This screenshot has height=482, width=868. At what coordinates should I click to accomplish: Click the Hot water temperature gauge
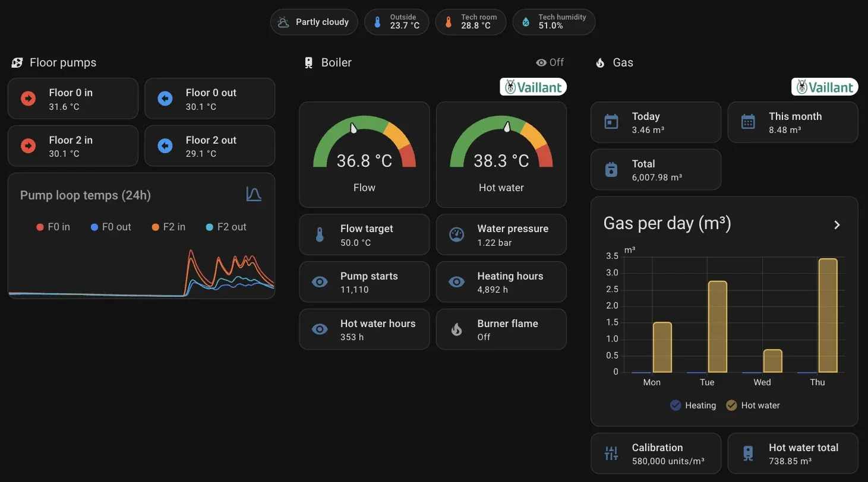point(501,154)
